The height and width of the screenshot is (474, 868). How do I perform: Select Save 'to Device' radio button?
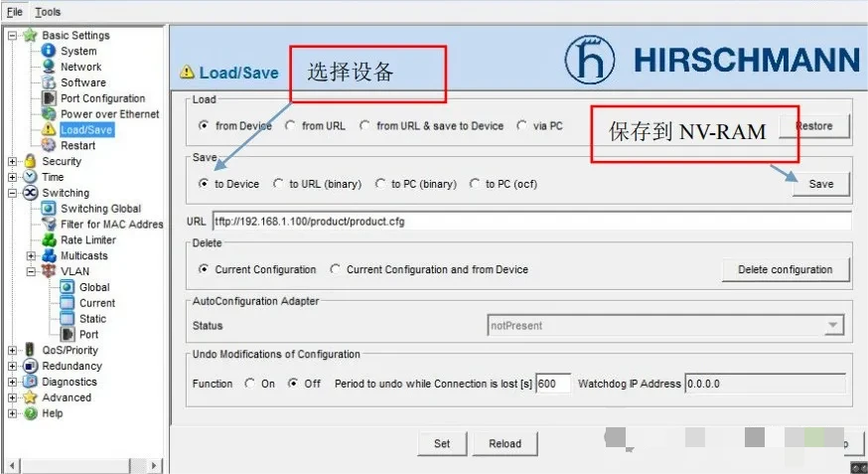coord(204,183)
